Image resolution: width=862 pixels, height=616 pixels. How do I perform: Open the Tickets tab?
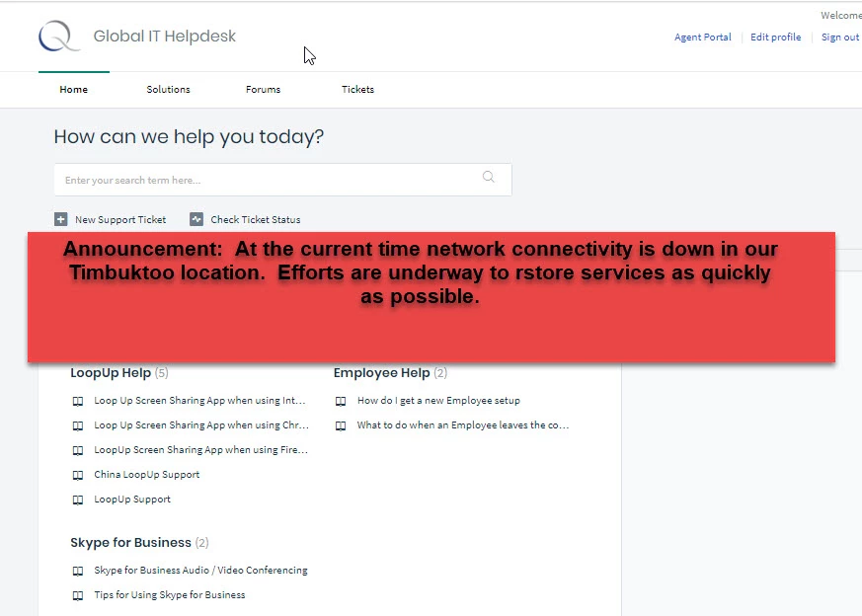(357, 89)
